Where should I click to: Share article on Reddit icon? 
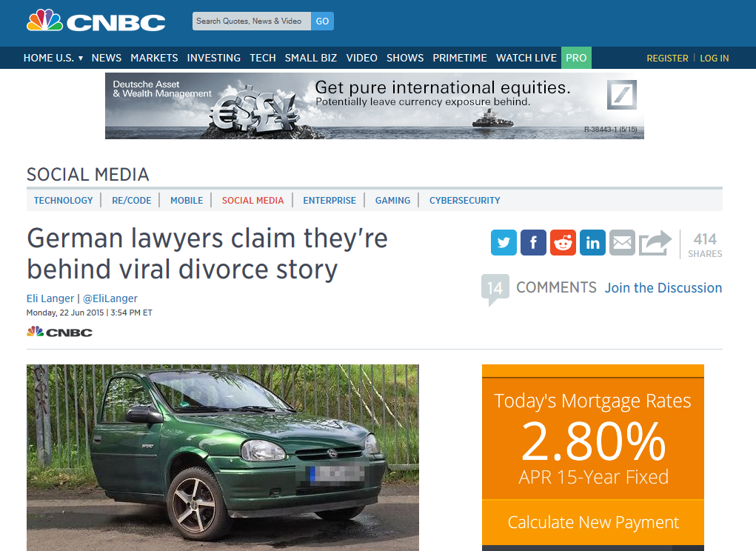563,242
